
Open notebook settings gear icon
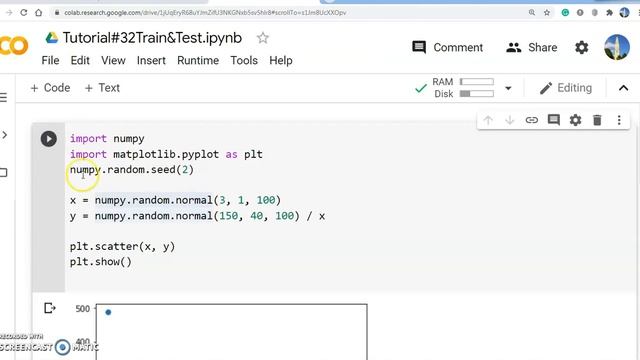tap(582, 47)
